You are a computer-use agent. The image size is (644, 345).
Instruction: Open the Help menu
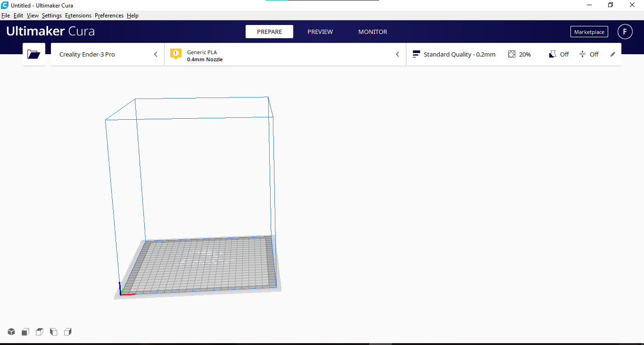[x=132, y=16]
